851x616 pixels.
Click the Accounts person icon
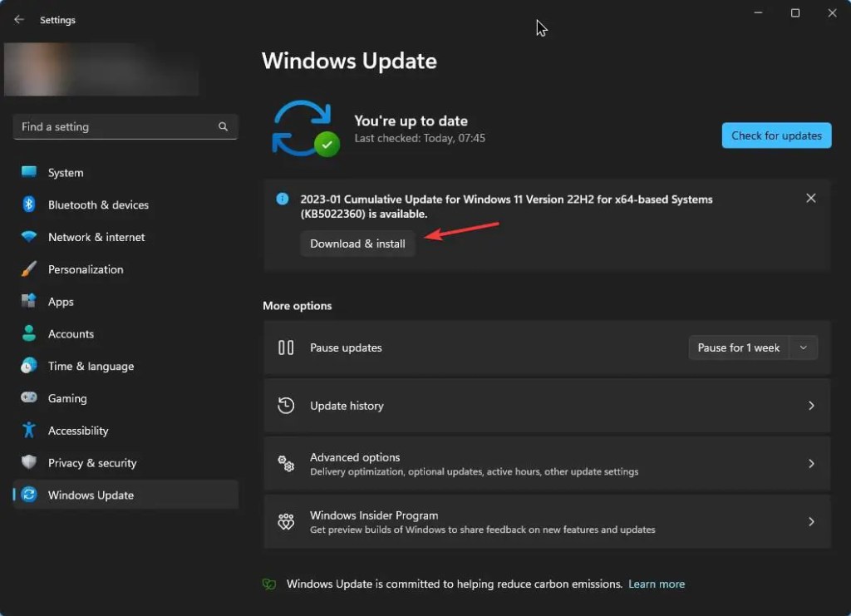[29, 333]
